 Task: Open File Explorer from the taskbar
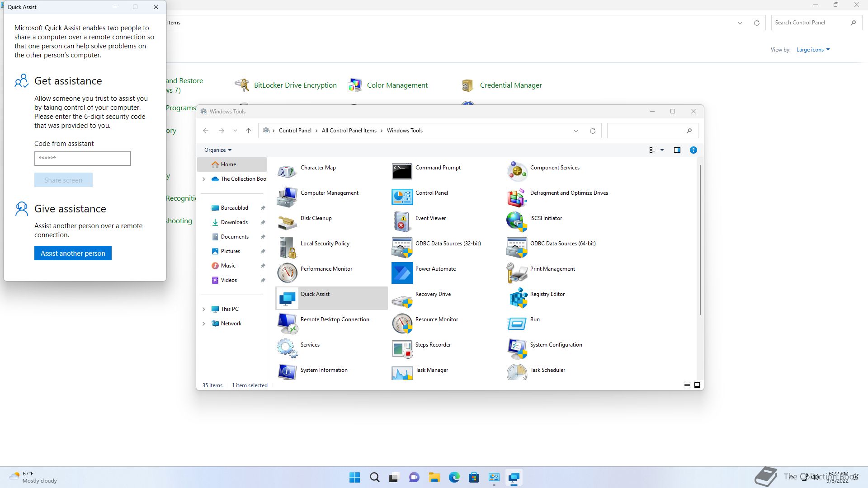[x=434, y=477]
